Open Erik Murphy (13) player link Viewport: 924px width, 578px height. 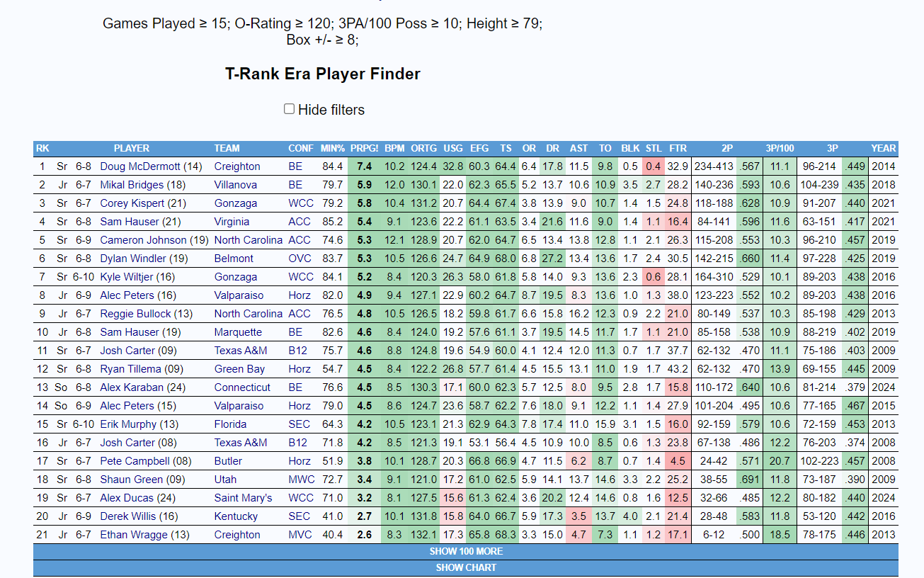point(140,424)
